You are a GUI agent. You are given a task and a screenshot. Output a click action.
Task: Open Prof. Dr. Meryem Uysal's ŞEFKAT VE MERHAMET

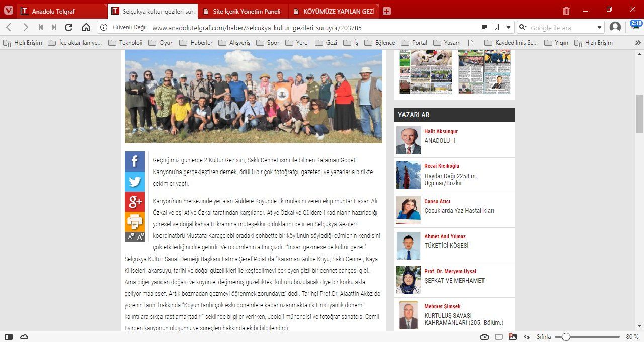coord(455,280)
